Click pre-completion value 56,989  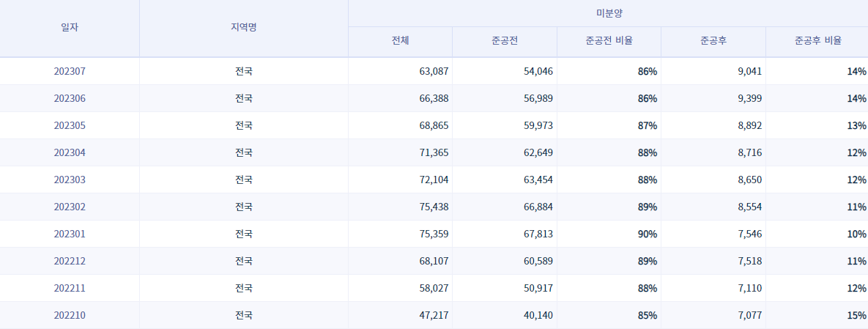[x=538, y=98]
